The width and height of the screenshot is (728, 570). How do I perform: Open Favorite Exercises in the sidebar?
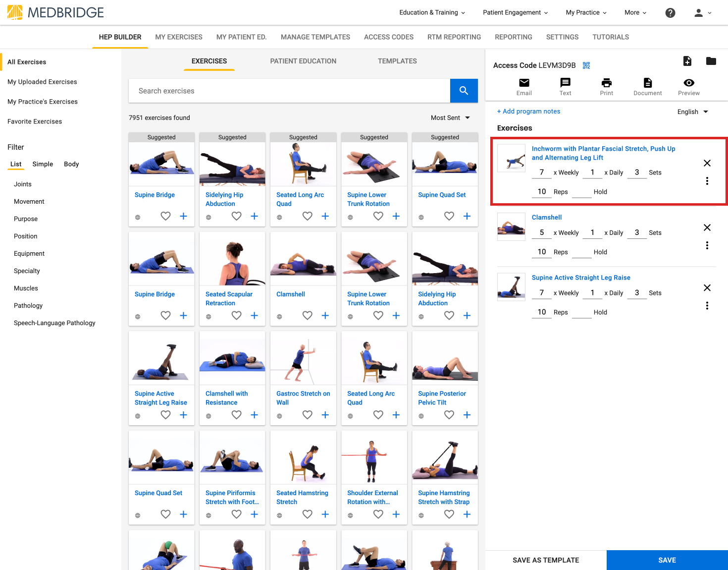pos(35,121)
